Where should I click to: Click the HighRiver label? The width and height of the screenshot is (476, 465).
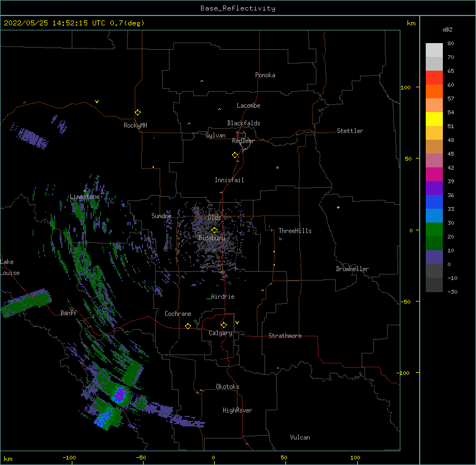pos(237,410)
